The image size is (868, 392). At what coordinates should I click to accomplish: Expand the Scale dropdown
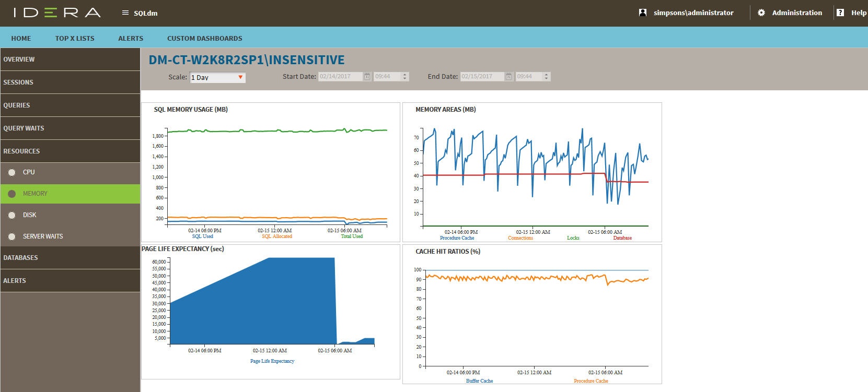pyautogui.click(x=217, y=77)
